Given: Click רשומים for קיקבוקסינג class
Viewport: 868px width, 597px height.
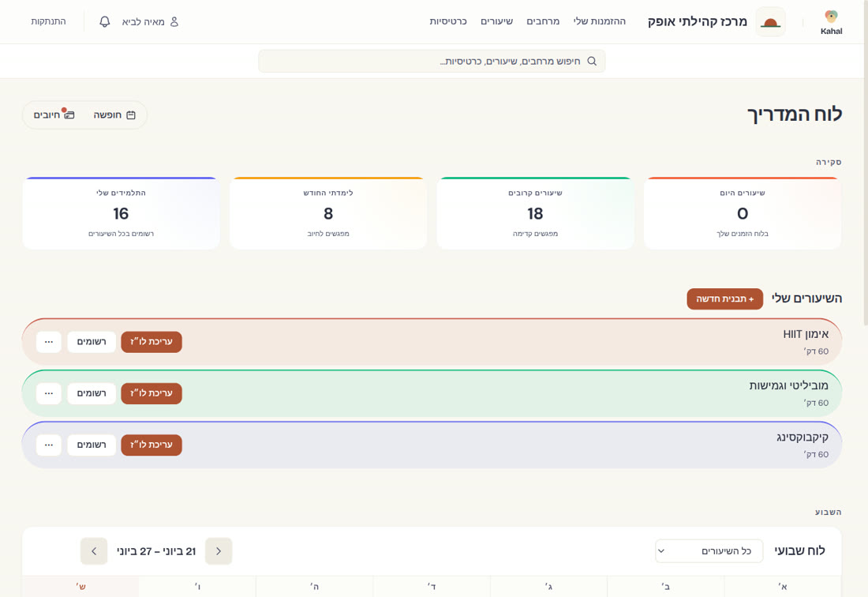Looking at the screenshot, I should [92, 445].
